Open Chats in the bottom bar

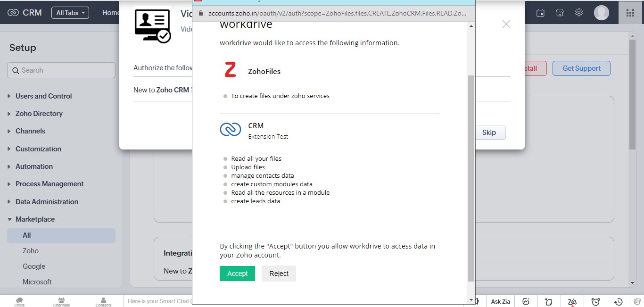[x=19, y=301]
